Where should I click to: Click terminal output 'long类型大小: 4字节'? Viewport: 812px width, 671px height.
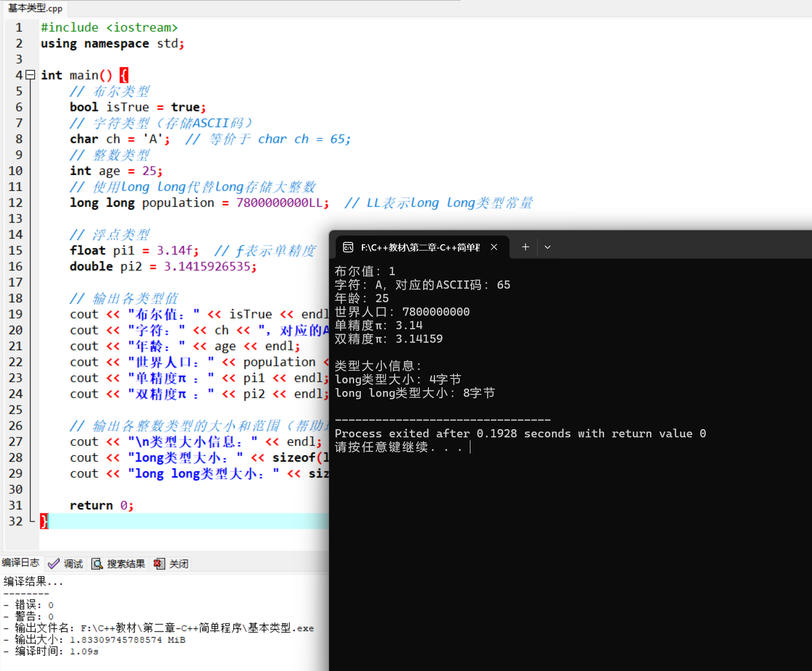(398, 379)
